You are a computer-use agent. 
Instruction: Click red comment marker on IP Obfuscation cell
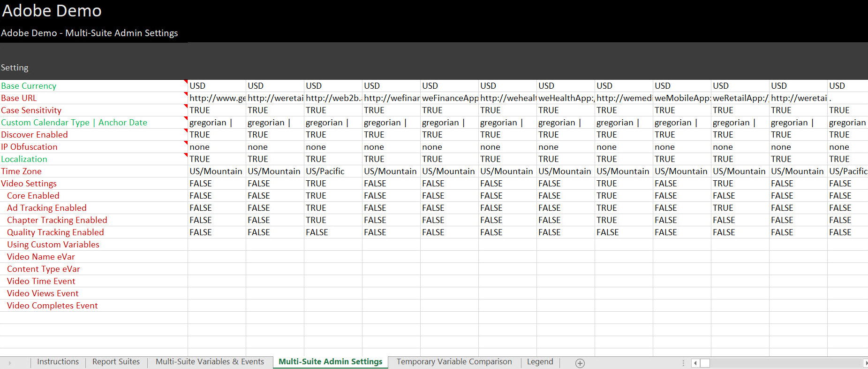pyautogui.click(x=186, y=143)
